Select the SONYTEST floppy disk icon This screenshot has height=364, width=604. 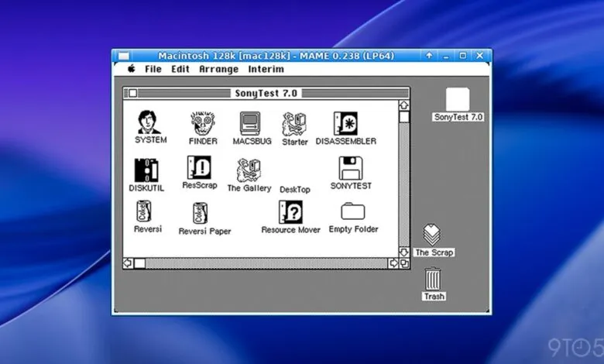(351, 168)
